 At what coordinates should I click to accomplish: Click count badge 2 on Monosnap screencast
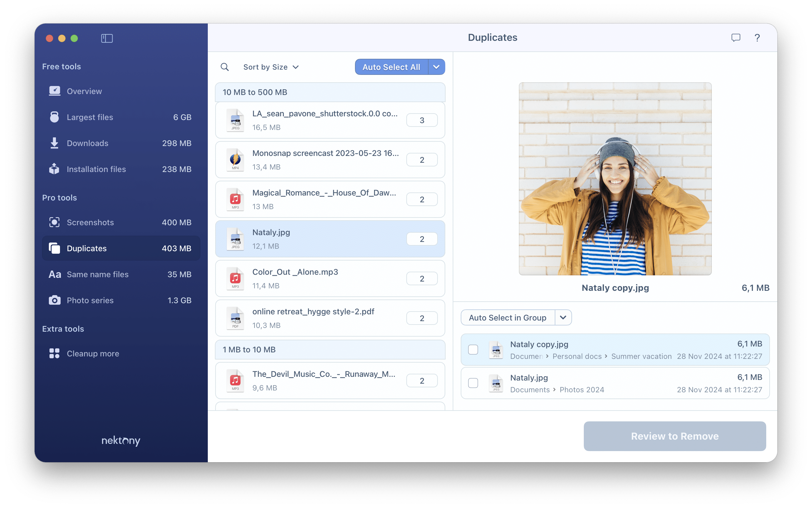422,160
